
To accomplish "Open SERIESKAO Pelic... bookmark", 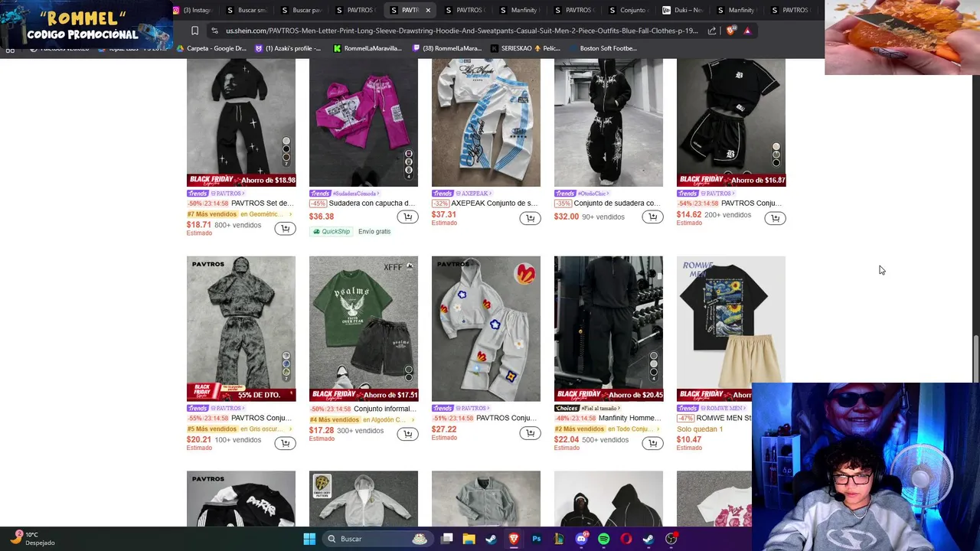I will pos(526,48).
